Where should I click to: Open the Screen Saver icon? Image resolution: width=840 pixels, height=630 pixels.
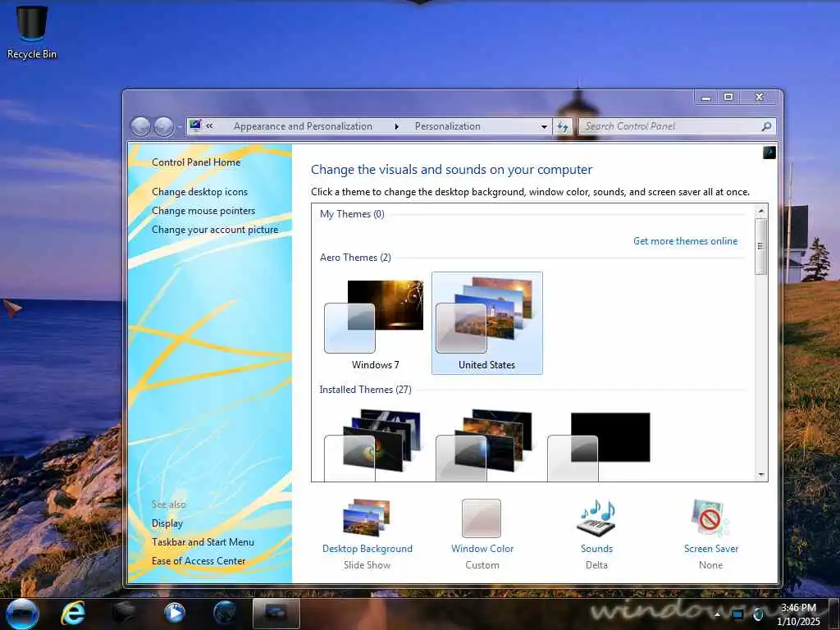(710, 518)
